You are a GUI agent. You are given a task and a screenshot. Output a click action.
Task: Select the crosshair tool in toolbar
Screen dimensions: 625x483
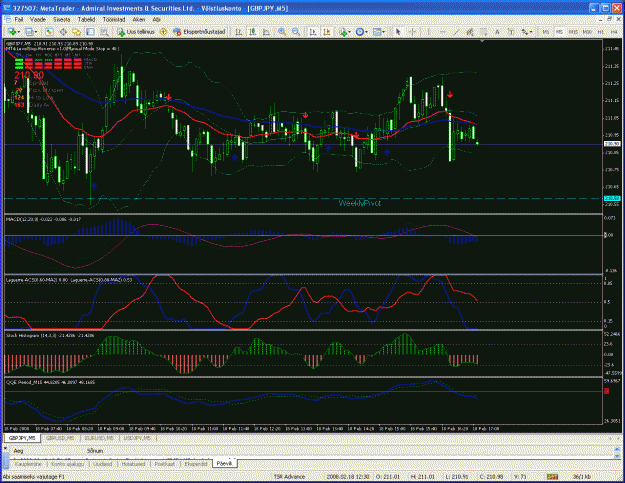(x=413, y=32)
